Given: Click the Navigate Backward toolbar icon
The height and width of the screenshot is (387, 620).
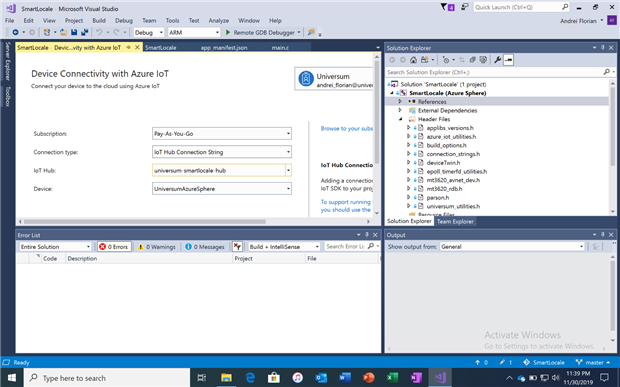Looking at the screenshot, I should click(15, 32).
